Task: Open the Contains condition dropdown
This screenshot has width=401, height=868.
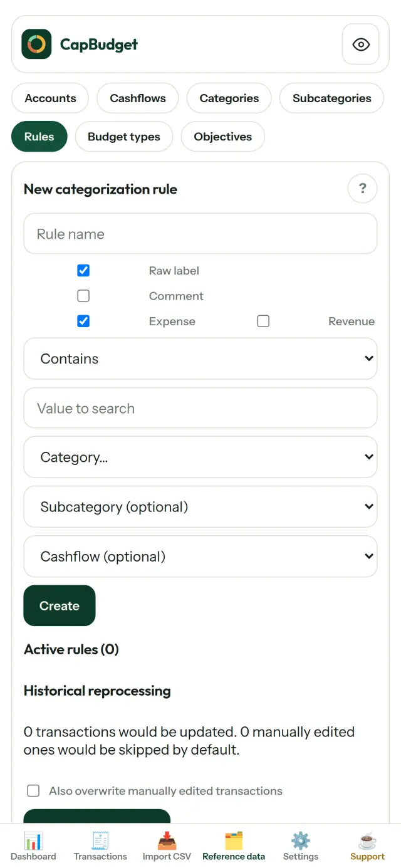Action: tap(200, 358)
